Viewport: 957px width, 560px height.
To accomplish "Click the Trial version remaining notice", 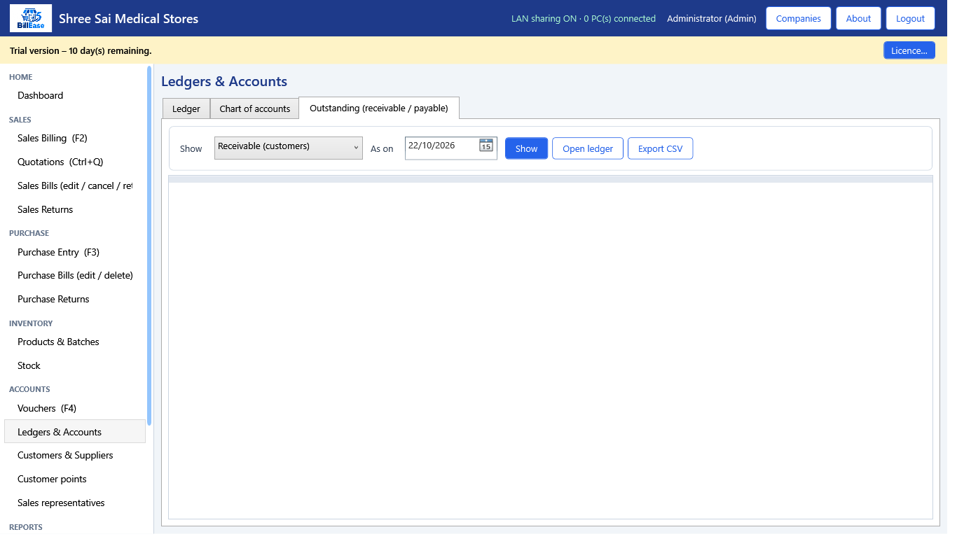I will [x=81, y=51].
